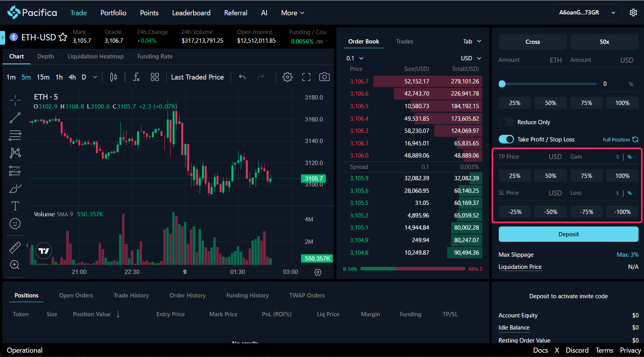Take a chart snapshot with camera icon
The width and height of the screenshot is (644, 357).
tap(324, 77)
